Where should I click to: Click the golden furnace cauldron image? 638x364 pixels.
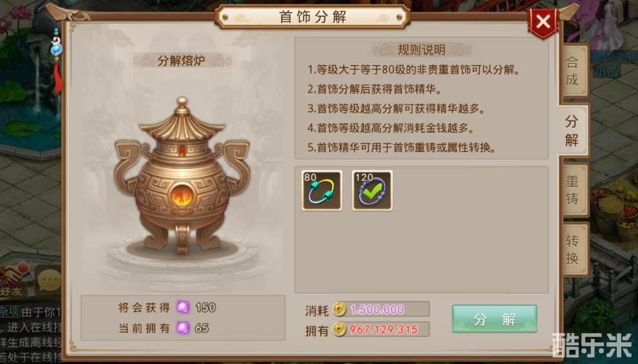(x=182, y=175)
